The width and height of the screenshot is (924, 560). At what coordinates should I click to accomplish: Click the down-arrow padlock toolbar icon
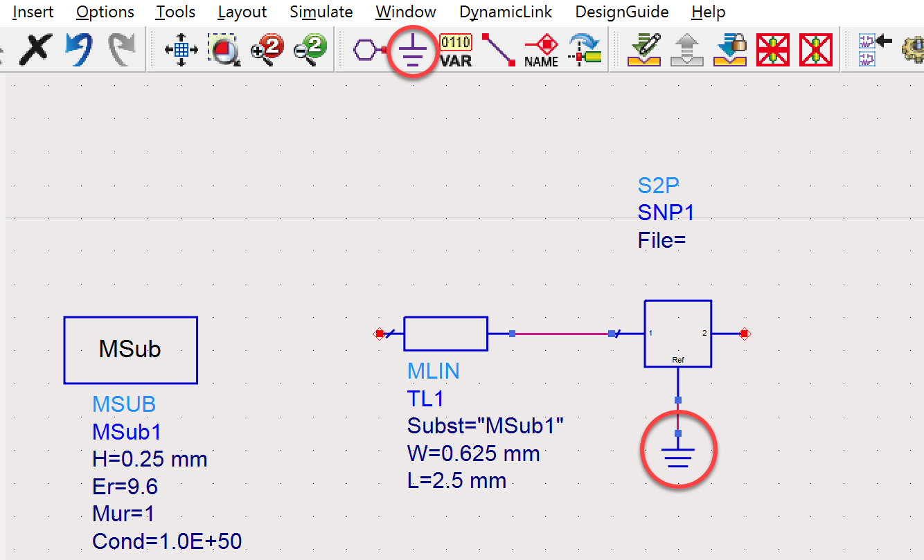pyautogui.click(x=730, y=50)
